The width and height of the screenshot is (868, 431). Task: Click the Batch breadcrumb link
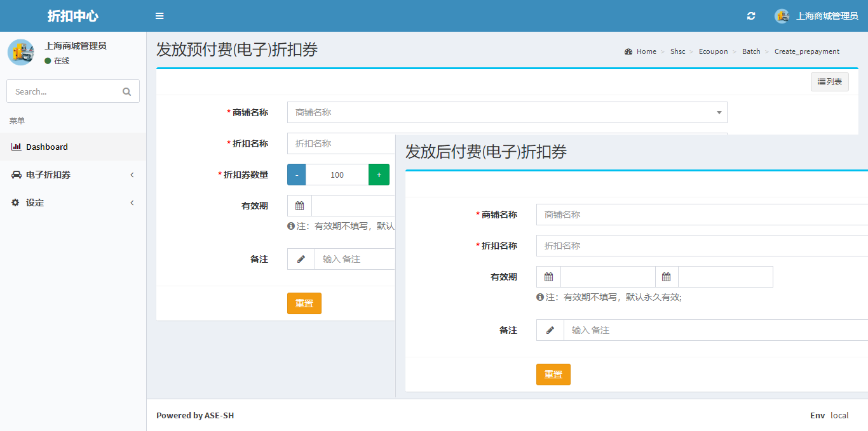point(750,51)
